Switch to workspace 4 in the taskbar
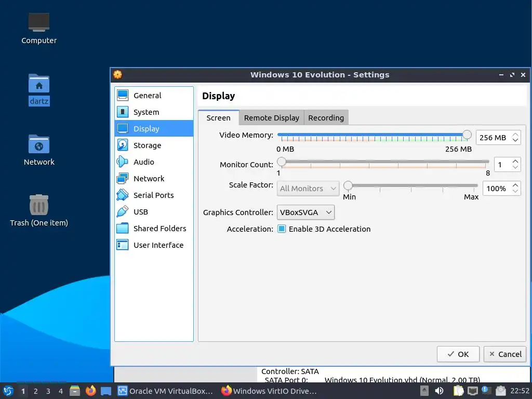 [x=61, y=391]
